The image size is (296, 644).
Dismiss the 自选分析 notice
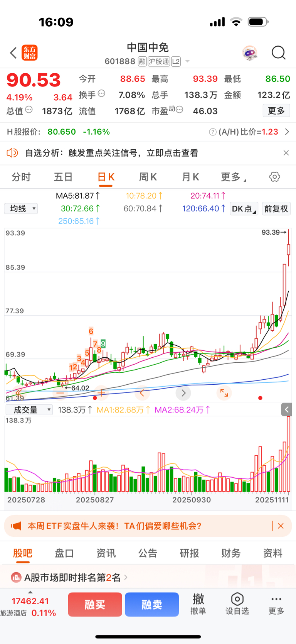click(286, 153)
